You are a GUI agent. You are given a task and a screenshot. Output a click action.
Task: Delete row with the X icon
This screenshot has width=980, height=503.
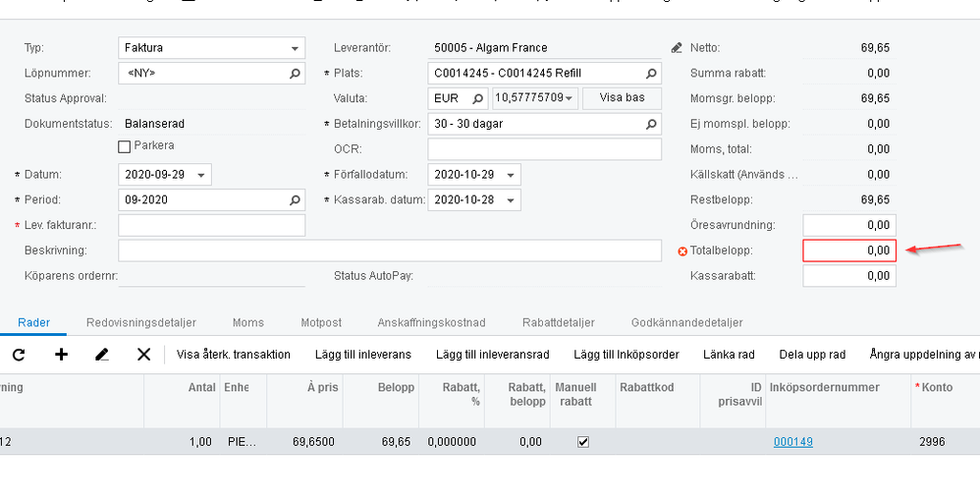(143, 354)
